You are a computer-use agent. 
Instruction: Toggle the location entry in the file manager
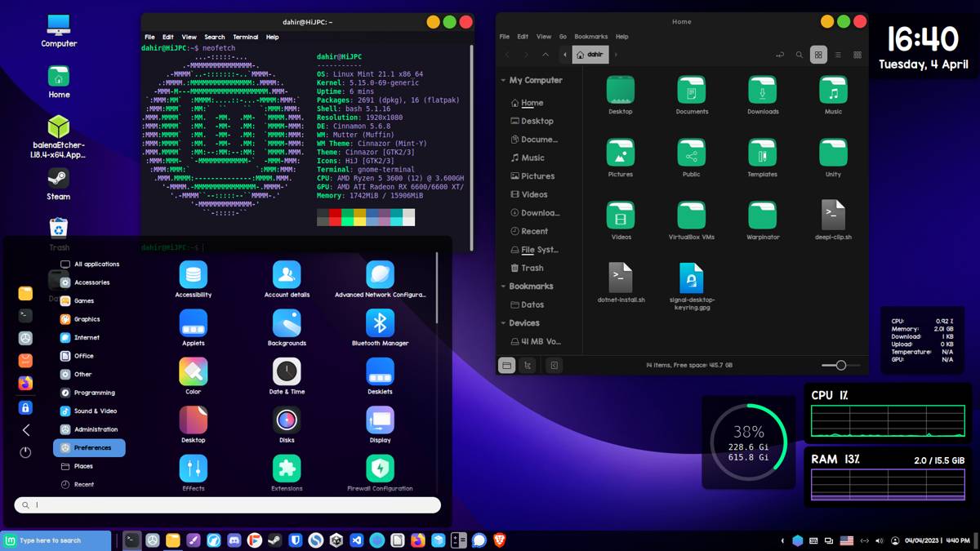[780, 55]
